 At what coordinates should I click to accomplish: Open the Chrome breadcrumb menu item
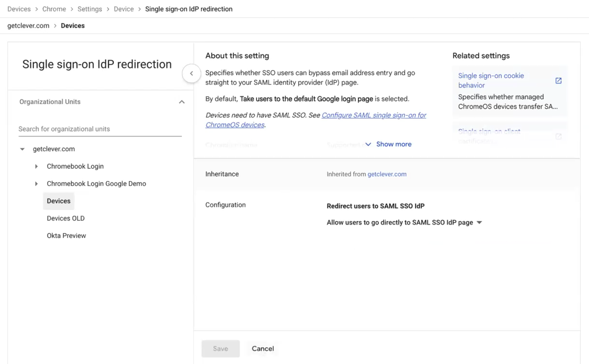pos(54,9)
